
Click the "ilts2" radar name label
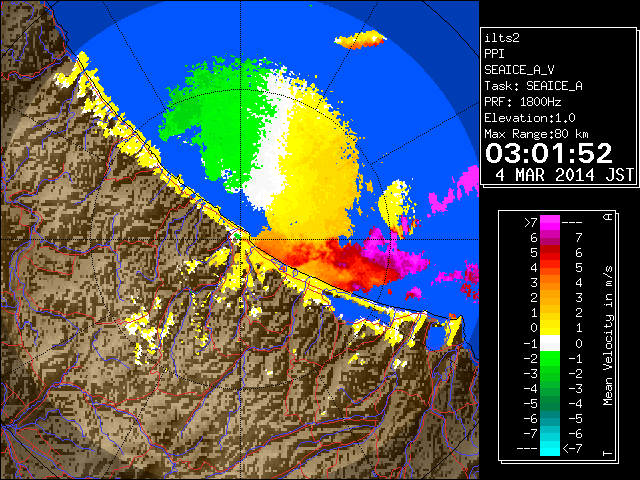pyautogui.click(x=502, y=38)
